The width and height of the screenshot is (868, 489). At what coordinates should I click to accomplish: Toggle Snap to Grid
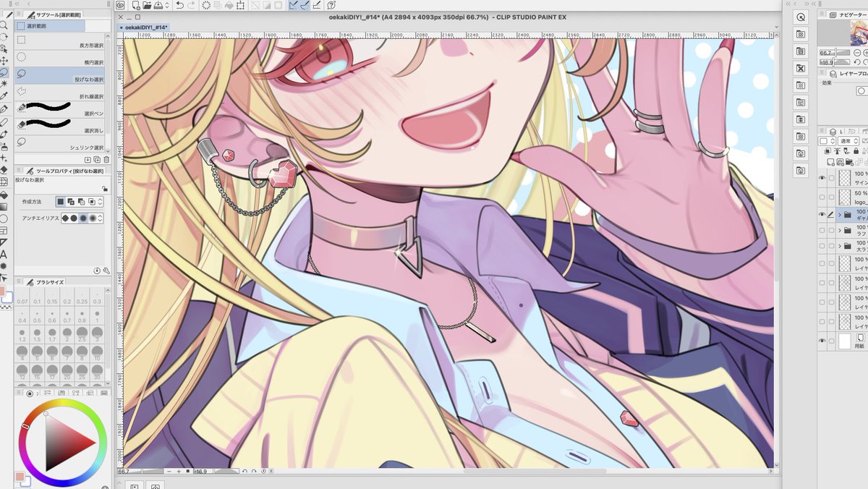point(316,5)
